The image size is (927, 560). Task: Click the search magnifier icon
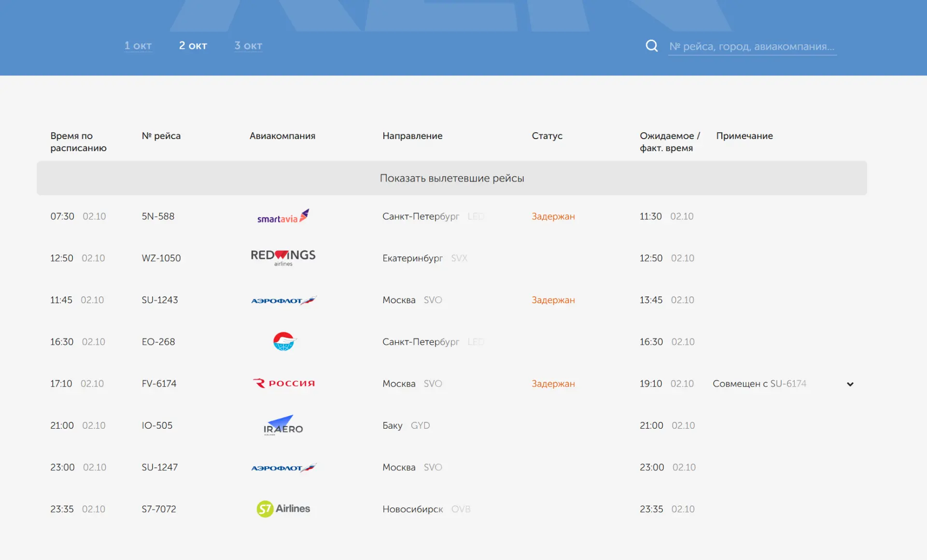tap(652, 46)
